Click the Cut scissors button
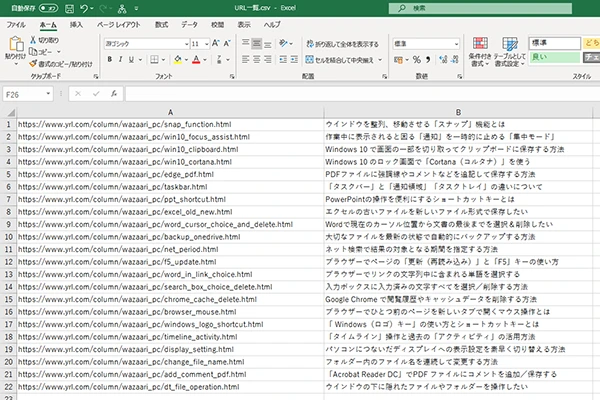Image resolution: width=600 pixels, height=400 pixels. 44,40
